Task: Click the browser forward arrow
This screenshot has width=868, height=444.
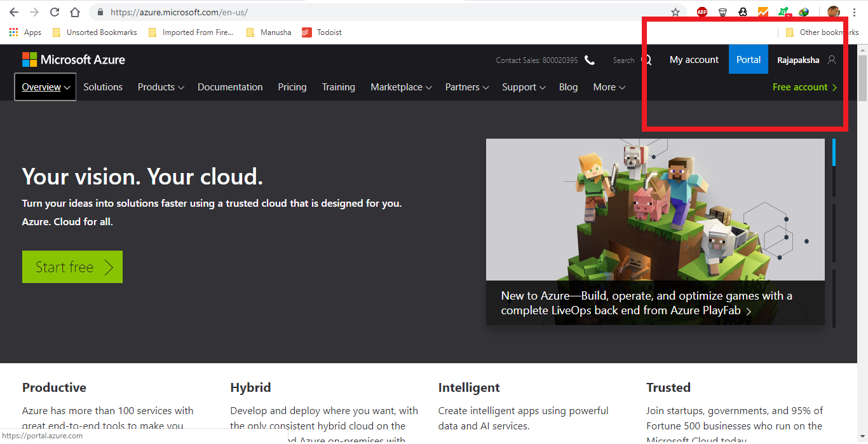Action: [x=34, y=12]
